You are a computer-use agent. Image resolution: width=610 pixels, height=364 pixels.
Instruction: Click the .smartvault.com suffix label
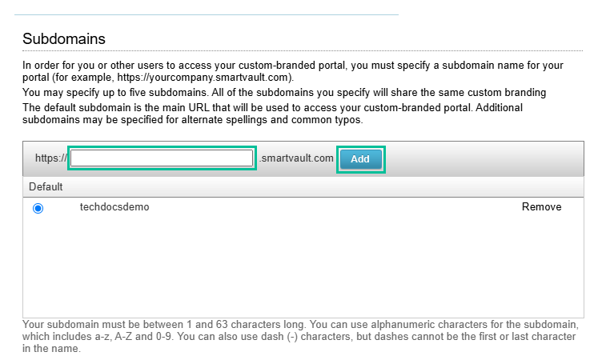point(296,158)
